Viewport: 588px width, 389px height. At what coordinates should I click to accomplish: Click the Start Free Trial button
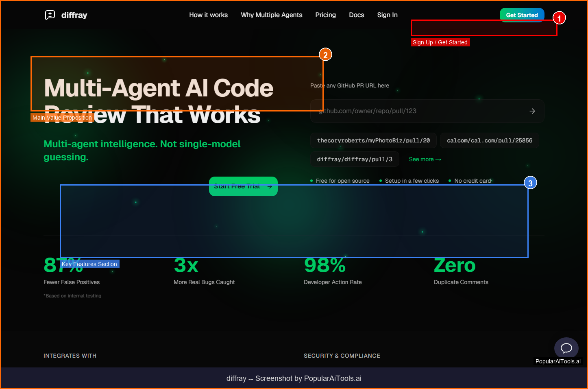[x=243, y=186]
